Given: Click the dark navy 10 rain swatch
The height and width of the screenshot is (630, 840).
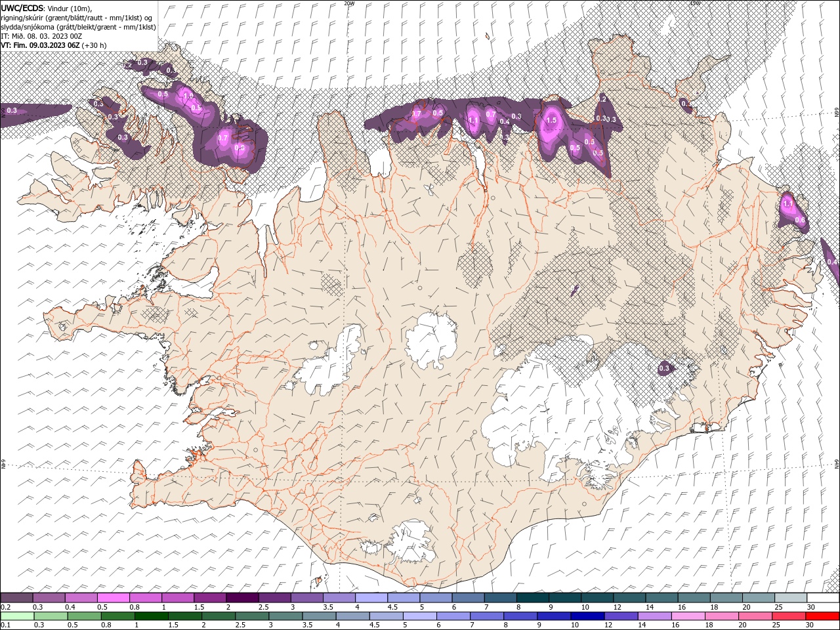Looking at the screenshot, I should click(x=588, y=616).
